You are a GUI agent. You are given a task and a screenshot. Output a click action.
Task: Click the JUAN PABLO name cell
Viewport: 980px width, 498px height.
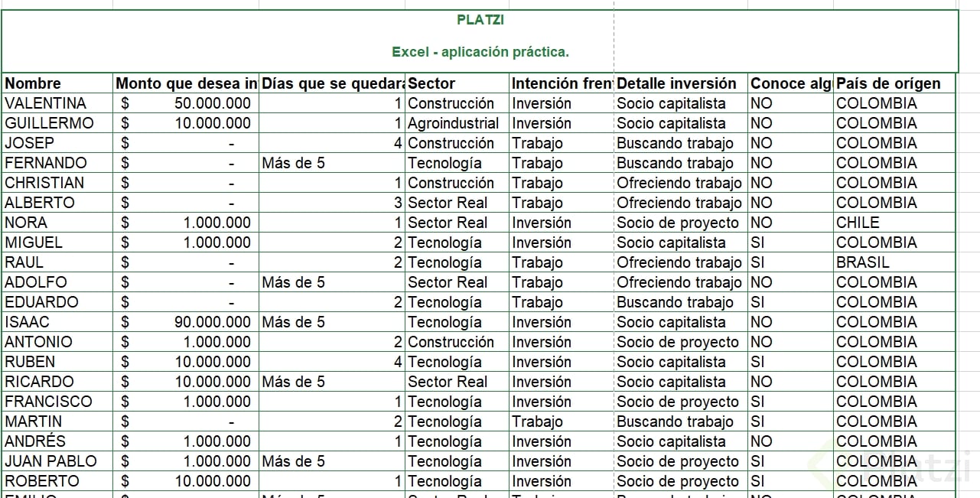pyautogui.click(x=51, y=461)
